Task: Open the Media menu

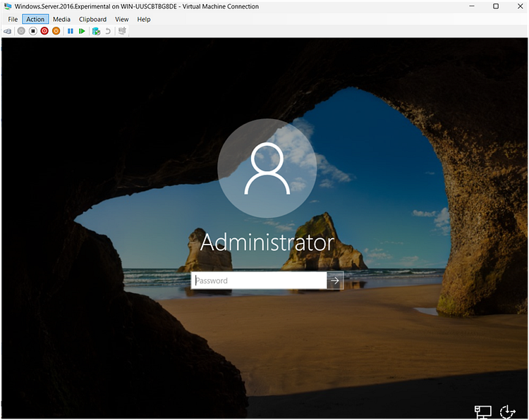Action: click(x=62, y=19)
